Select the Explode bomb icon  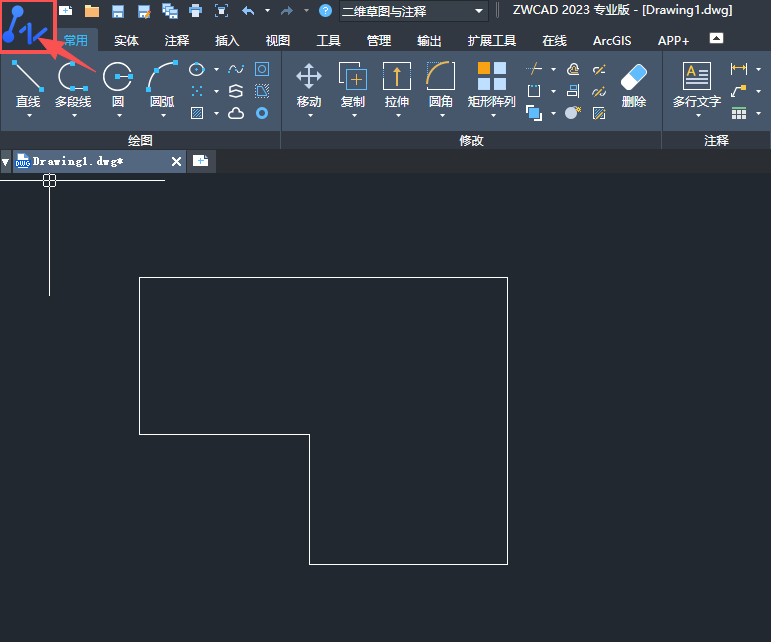(573, 114)
